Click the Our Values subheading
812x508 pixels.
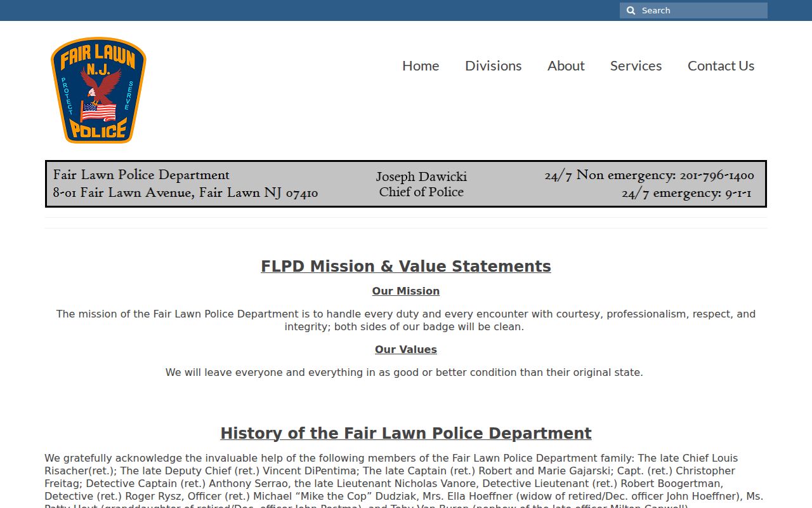tap(406, 349)
